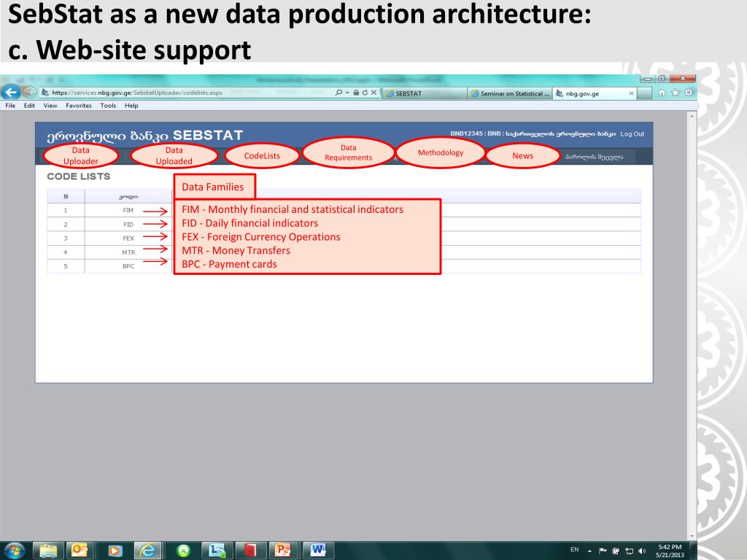The height and width of the screenshot is (560, 747).
Task: Click the network tray icon
Action: [629, 551]
